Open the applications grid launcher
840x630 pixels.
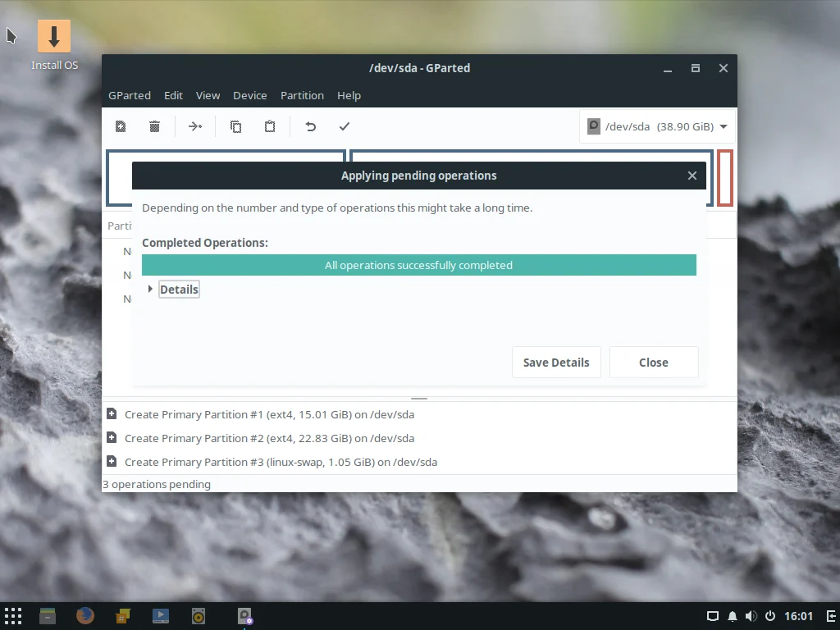(13, 616)
